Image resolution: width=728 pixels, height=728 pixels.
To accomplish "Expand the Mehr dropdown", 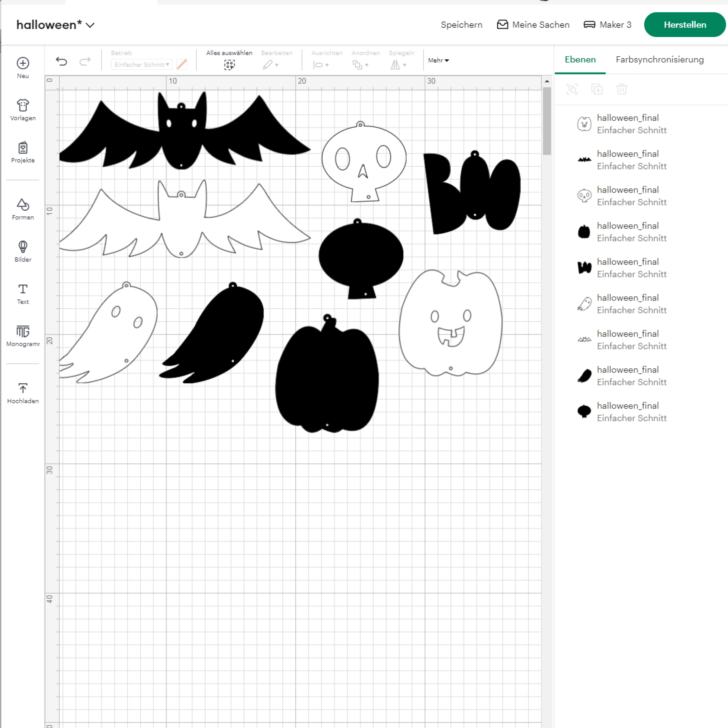I will click(x=438, y=60).
